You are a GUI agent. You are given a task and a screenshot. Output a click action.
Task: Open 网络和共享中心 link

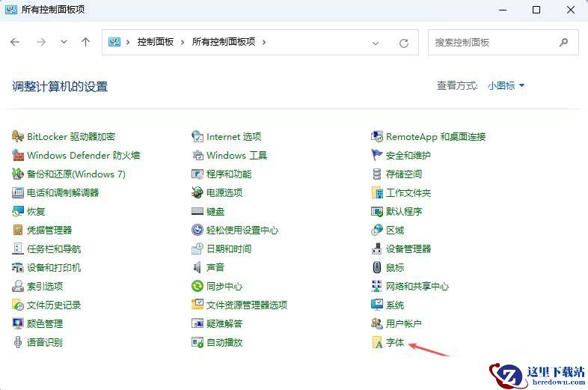point(417,287)
